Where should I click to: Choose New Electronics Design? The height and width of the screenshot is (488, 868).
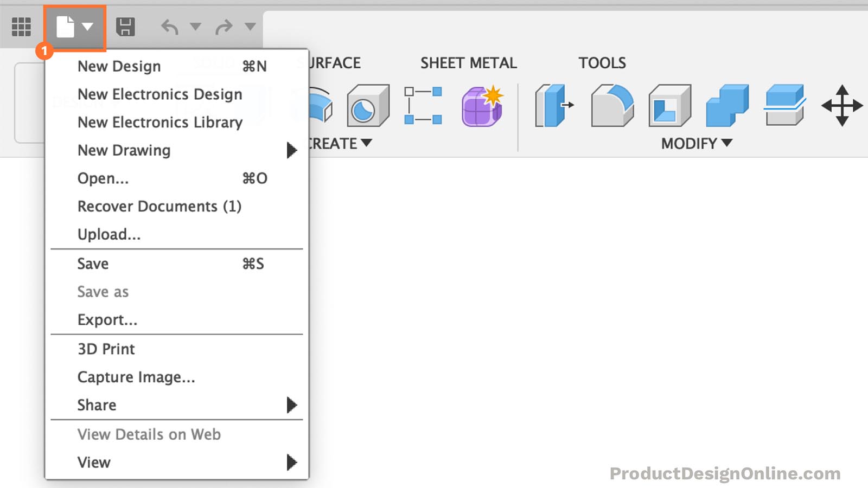tap(177, 94)
